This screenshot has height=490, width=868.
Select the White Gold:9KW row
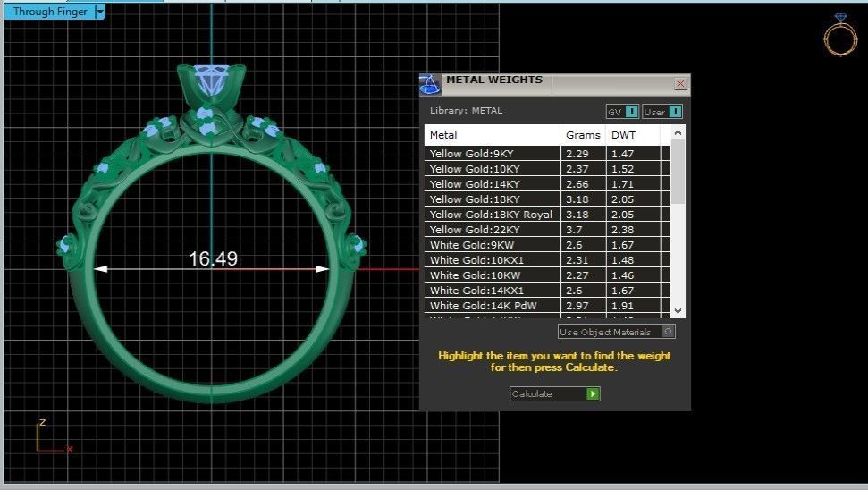click(x=547, y=245)
